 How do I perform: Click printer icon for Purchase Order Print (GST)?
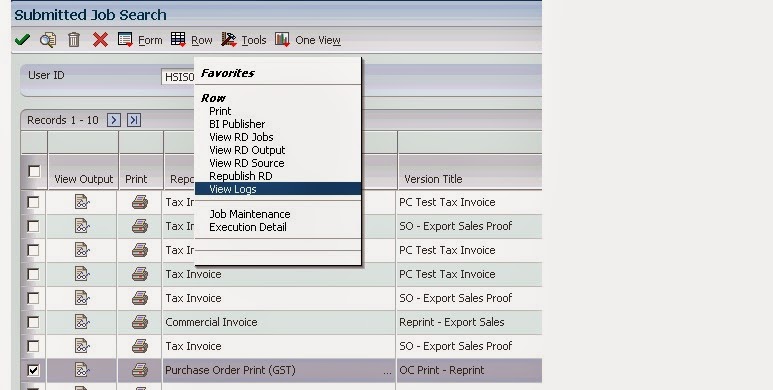[140, 370]
